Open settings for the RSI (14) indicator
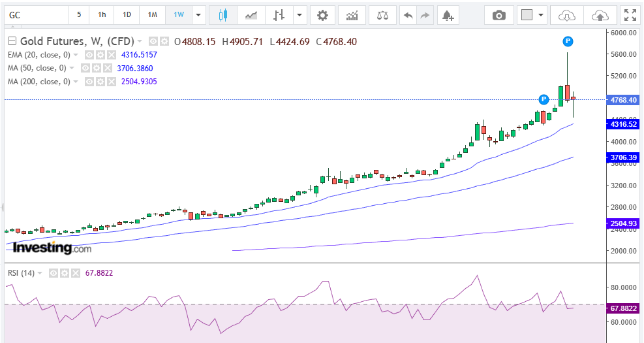644x343 pixels. [x=64, y=272]
